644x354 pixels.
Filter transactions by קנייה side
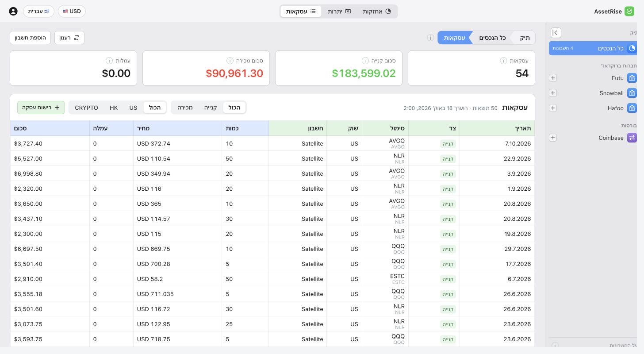211,108
